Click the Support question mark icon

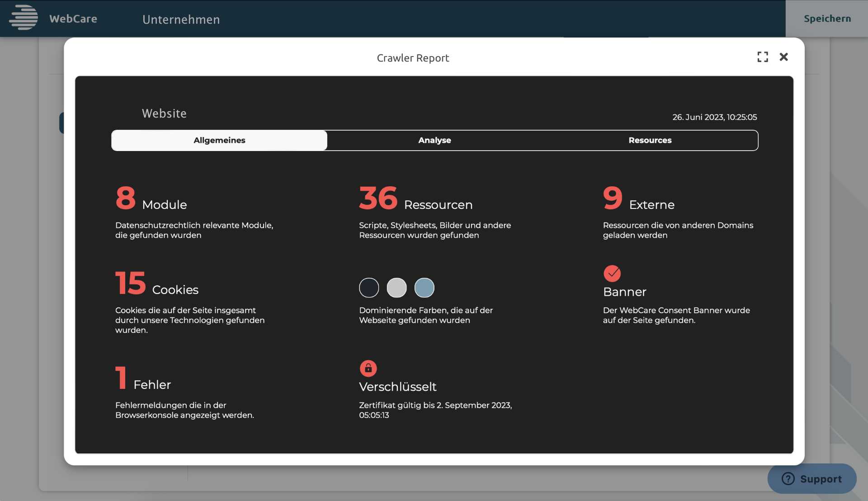[x=788, y=478]
